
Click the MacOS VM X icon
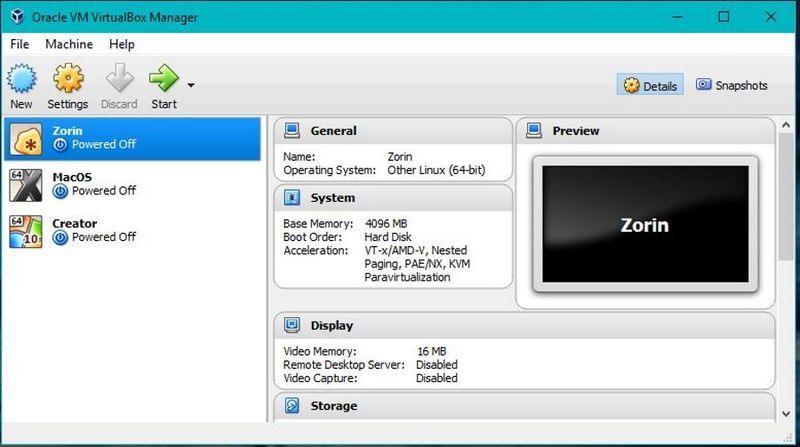pos(26,185)
